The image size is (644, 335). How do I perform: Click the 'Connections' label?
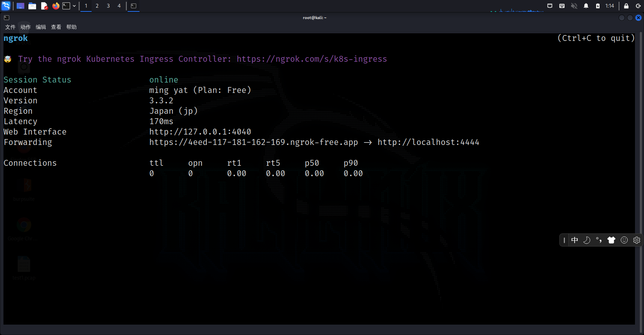tap(30, 163)
